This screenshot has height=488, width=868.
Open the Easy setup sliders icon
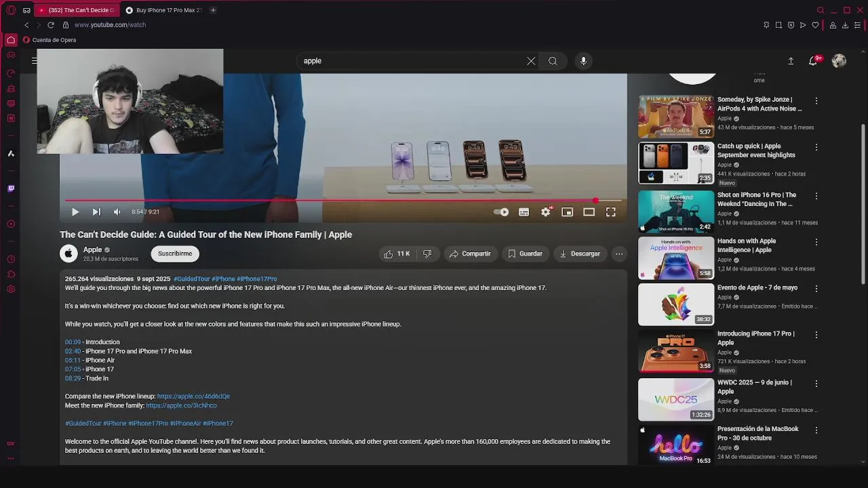(x=857, y=25)
